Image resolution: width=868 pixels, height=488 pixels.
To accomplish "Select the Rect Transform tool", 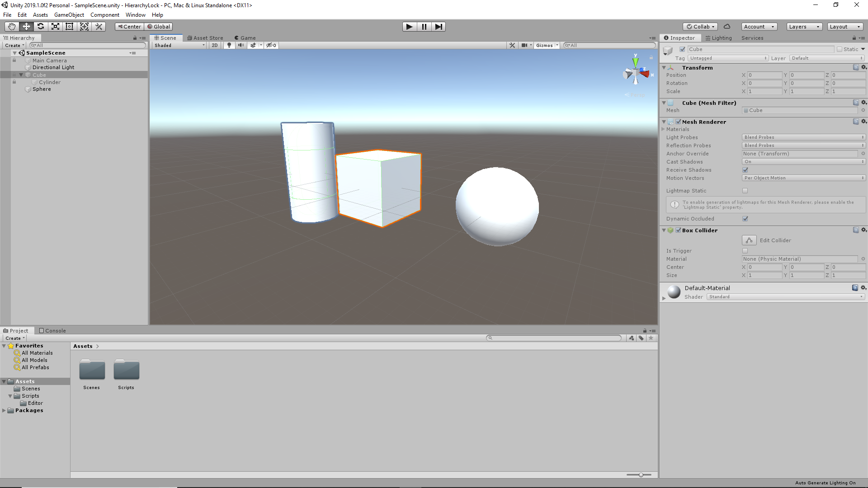I will click(70, 27).
